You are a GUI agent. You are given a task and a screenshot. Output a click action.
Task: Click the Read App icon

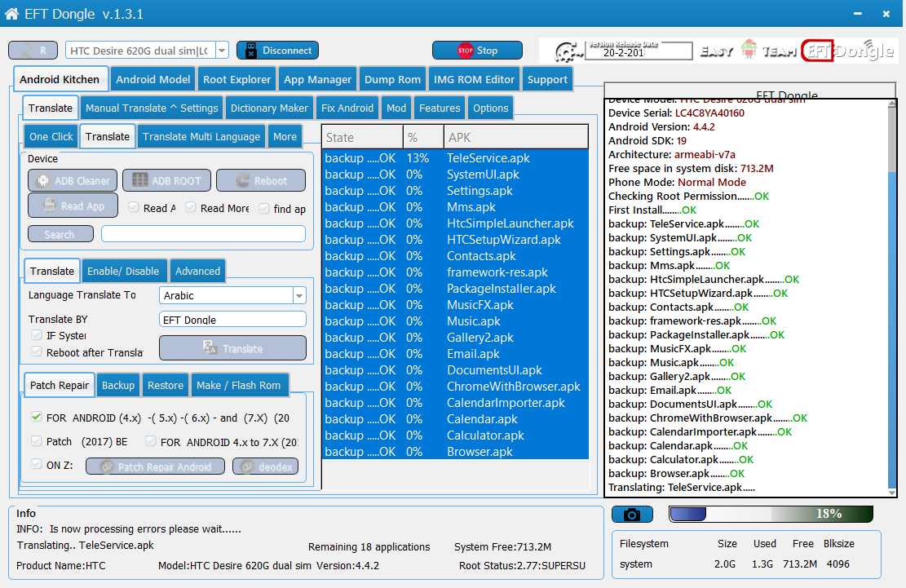click(50, 205)
